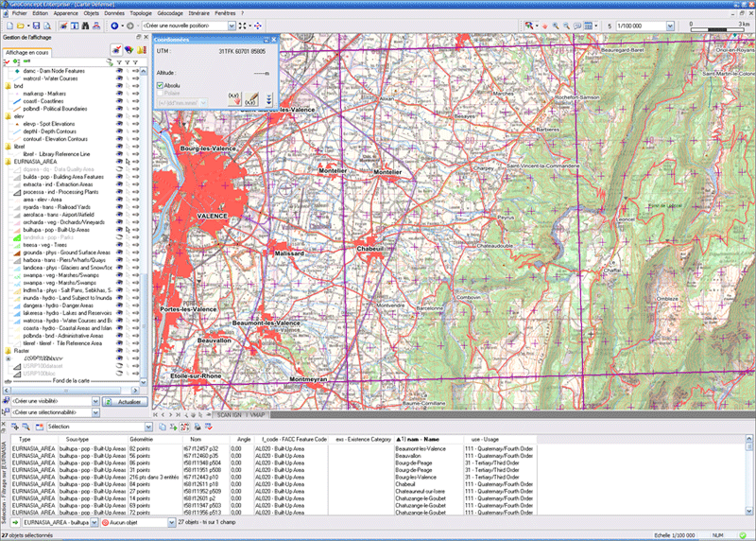The height and width of the screenshot is (541, 756).
Task: Select the 'Affichage en cours' tab
Action: 27,53
